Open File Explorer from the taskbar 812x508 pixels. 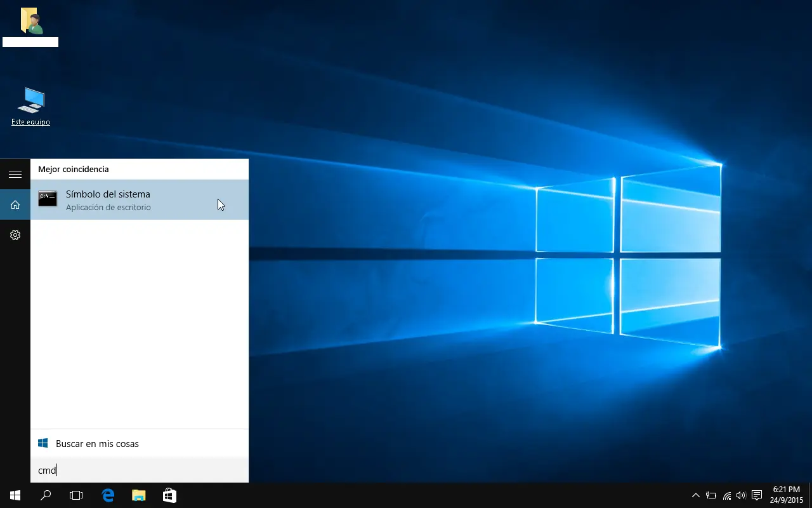[x=139, y=495]
